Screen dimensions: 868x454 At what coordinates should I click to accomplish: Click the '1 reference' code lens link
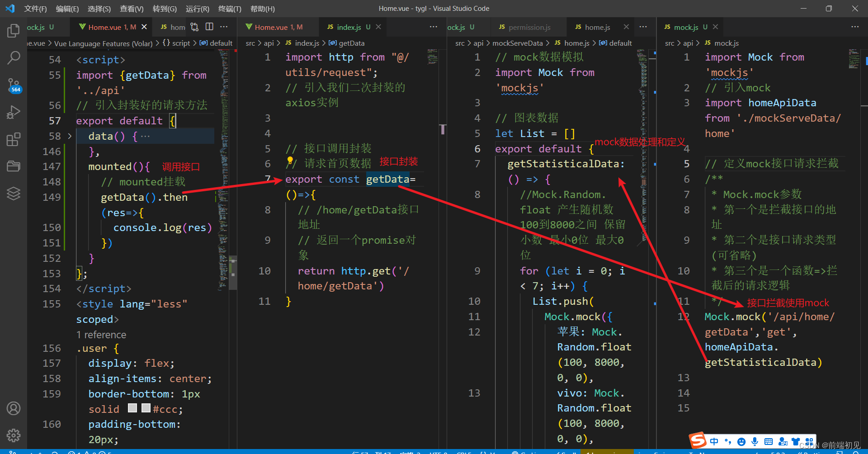tap(101, 335)
